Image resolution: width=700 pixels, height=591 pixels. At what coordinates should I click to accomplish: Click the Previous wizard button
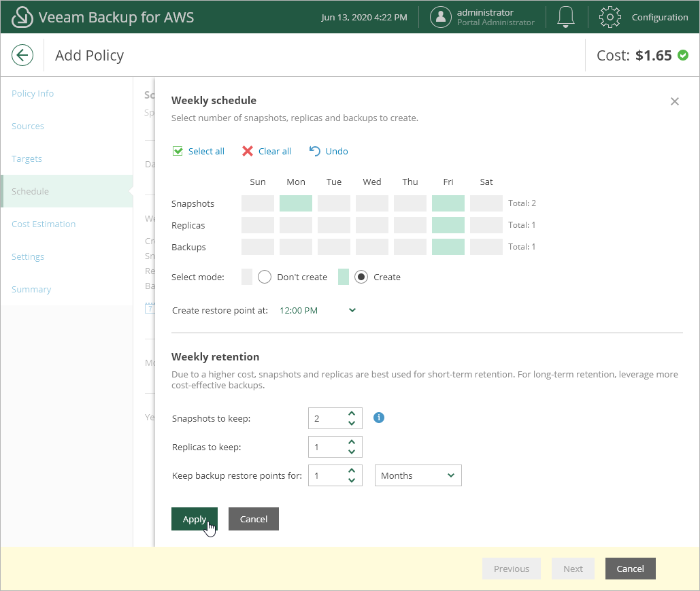[x=512, y=569]
